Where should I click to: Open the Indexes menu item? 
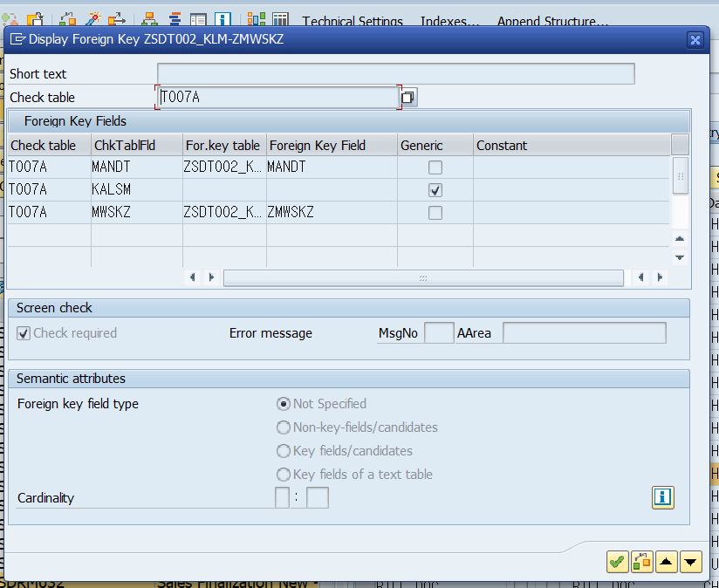point(447,21)
